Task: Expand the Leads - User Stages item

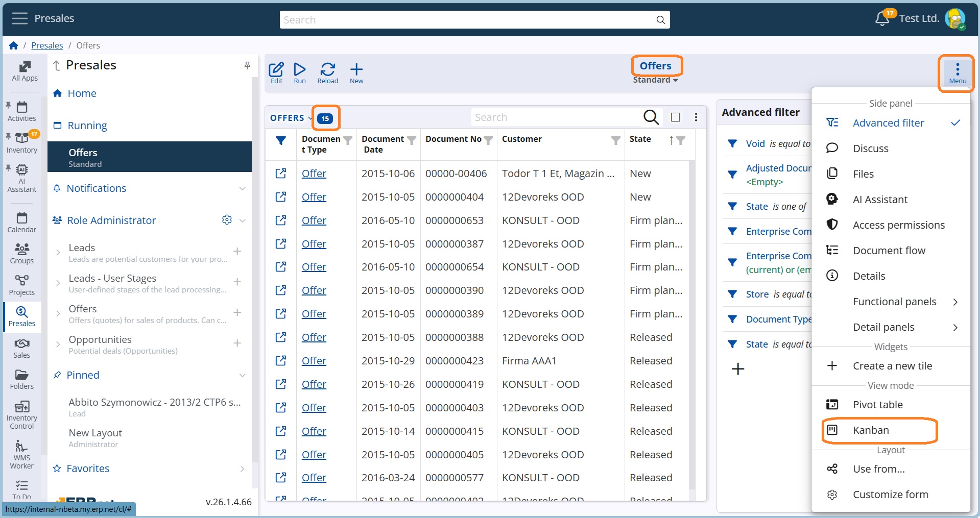Action: pyautogui.click(x=58, y=282)
